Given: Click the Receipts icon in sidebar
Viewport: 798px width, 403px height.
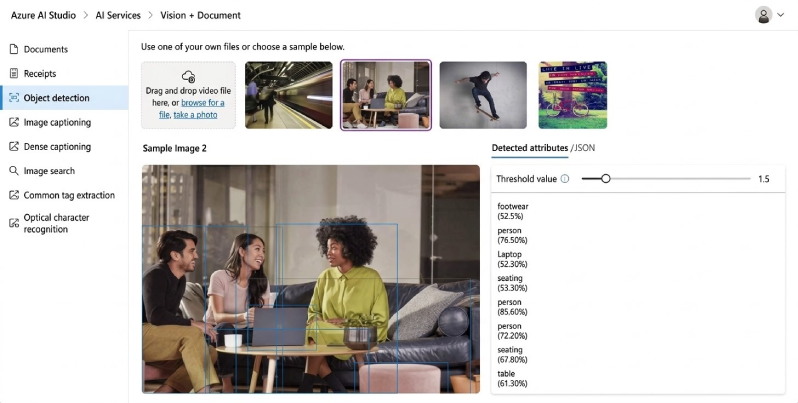Looking at the screenshot, I should point(14,74).
